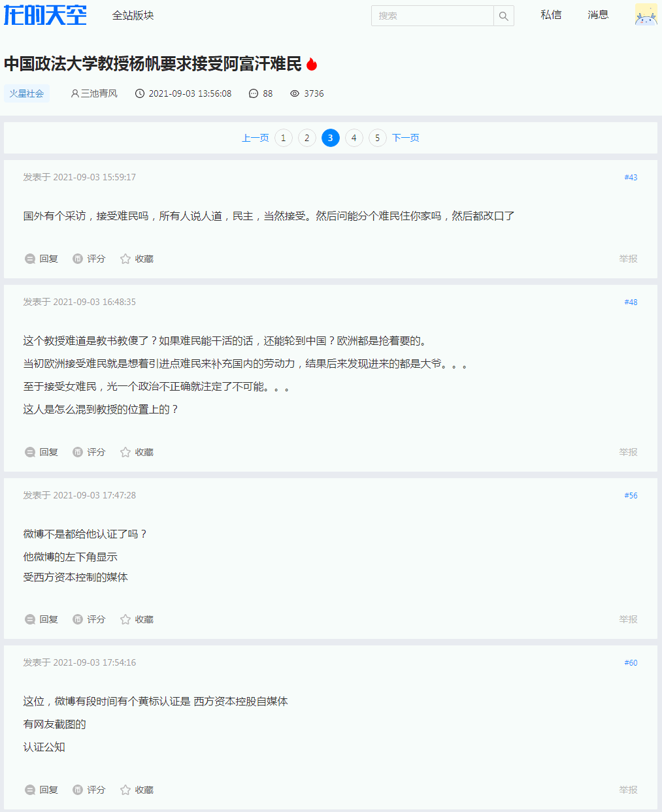Viewport: 662px width, 812px height.
Task: Click the favorite star on post #48
Action: 125,452
